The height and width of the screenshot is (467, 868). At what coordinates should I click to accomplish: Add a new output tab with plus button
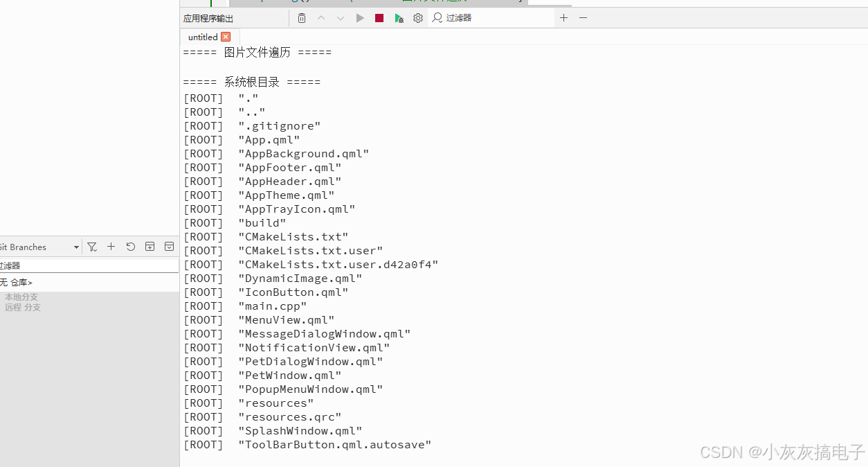563,18
